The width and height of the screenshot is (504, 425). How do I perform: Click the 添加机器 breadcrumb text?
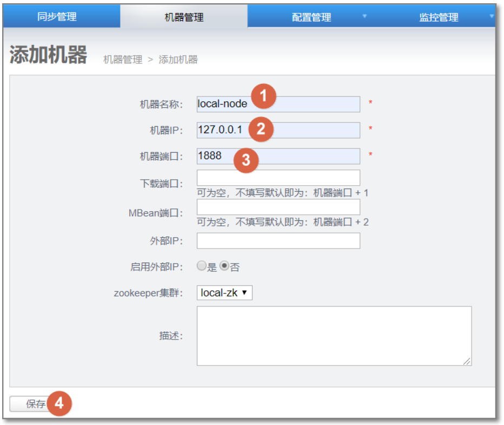tap(178, 60)
